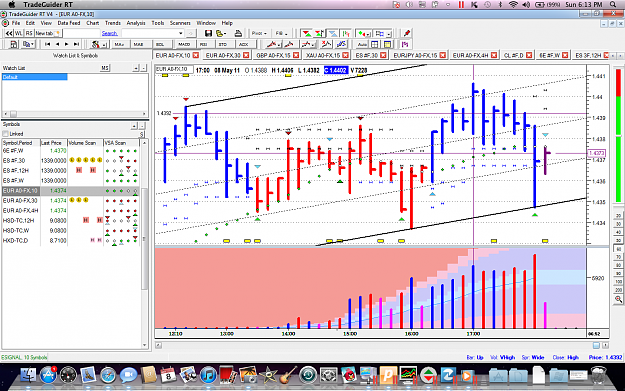Toggle red/green triangle VSA indicators icon
This screenshot has width=625, height=391.
(x=306, y=33)
